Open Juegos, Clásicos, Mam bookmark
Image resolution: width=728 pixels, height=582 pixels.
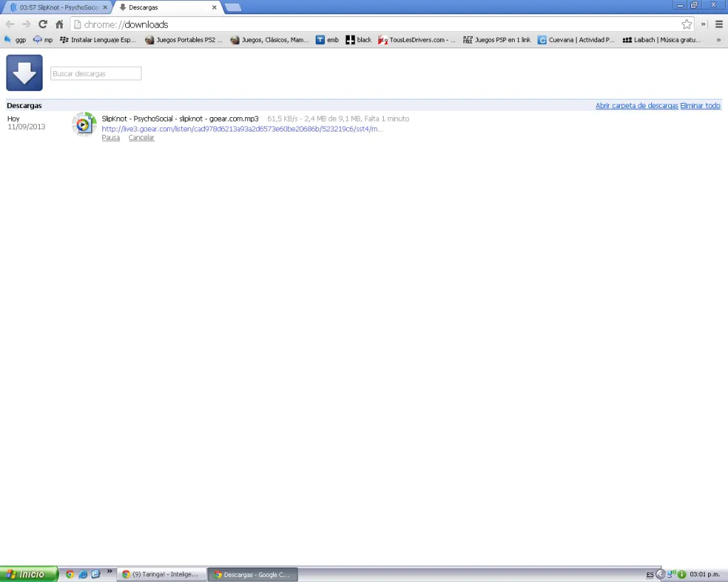click(x=269, y=40)
